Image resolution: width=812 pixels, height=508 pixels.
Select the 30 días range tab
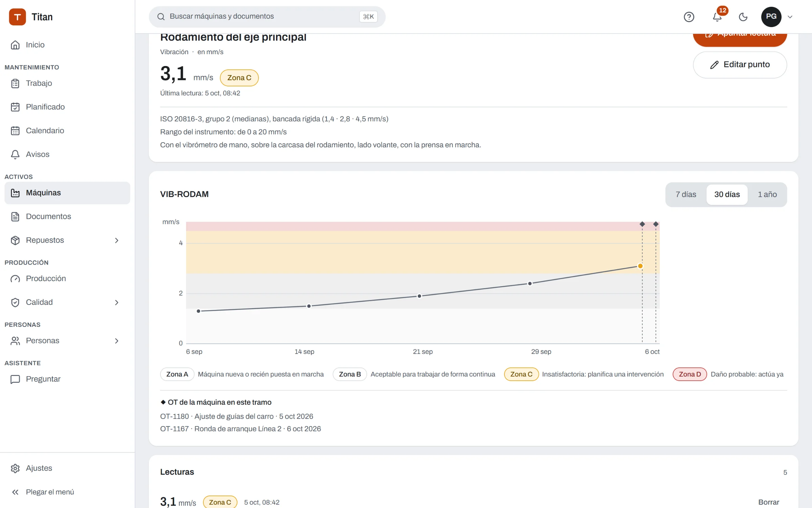tap(727, 195)
